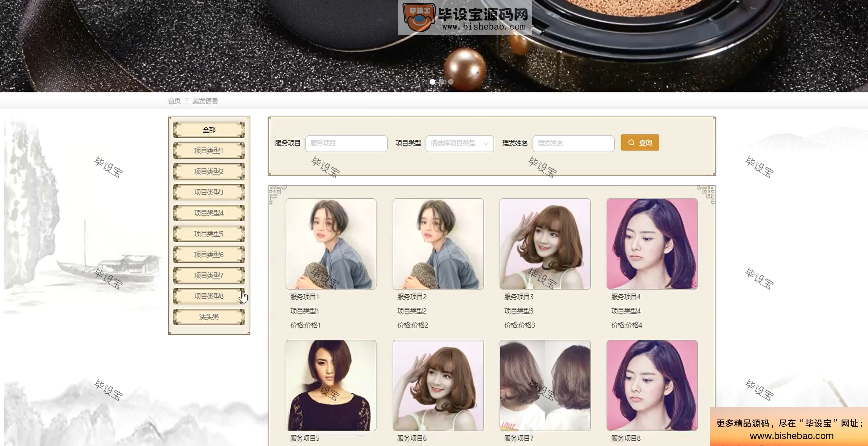Click the 服务项目5 title text

[305, 438]
